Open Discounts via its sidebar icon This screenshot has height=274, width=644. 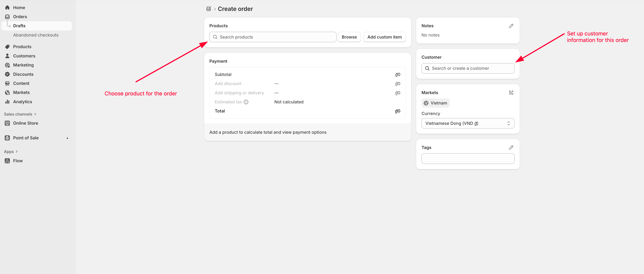[x=7, y=74]
